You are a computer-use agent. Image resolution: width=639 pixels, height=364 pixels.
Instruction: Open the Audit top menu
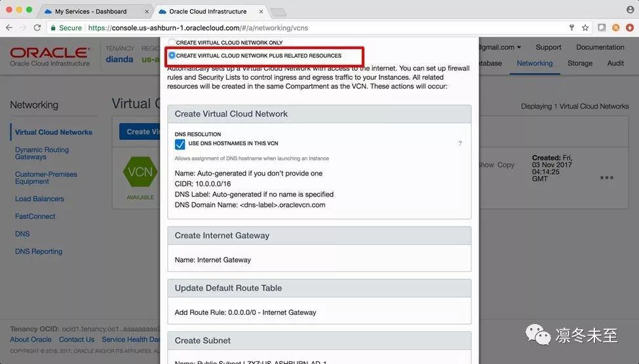[x=615, y=63]
